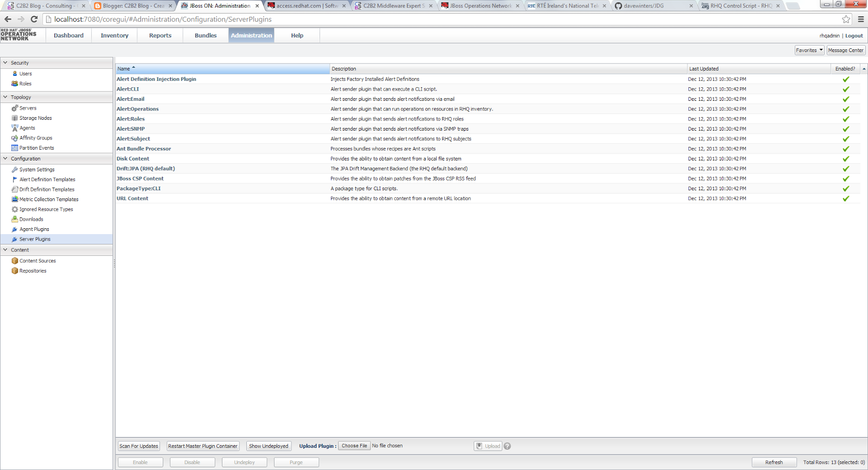The height and width of the screenshot is (470, 868).
Task: Click the JBoss Operations Network logo
Action: [x=18, y=35]
